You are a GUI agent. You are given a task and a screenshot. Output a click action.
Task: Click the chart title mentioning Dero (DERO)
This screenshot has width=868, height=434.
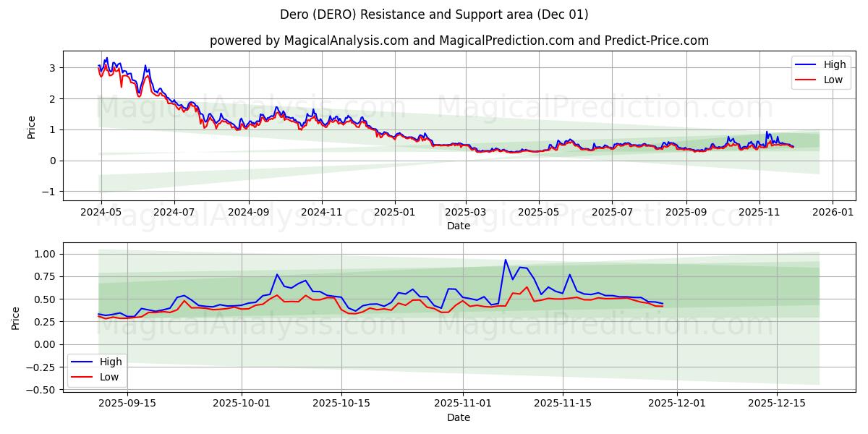434,13
